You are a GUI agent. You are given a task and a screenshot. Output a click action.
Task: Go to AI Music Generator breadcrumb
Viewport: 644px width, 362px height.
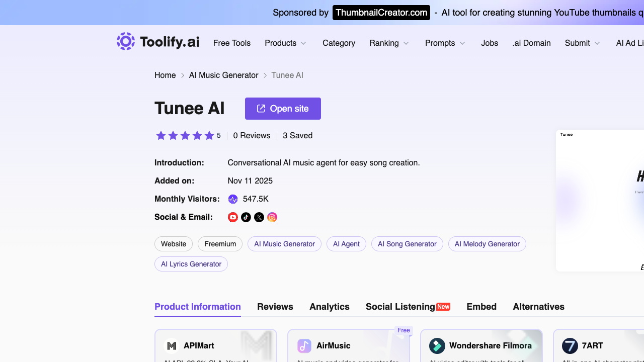coord(224,75)
